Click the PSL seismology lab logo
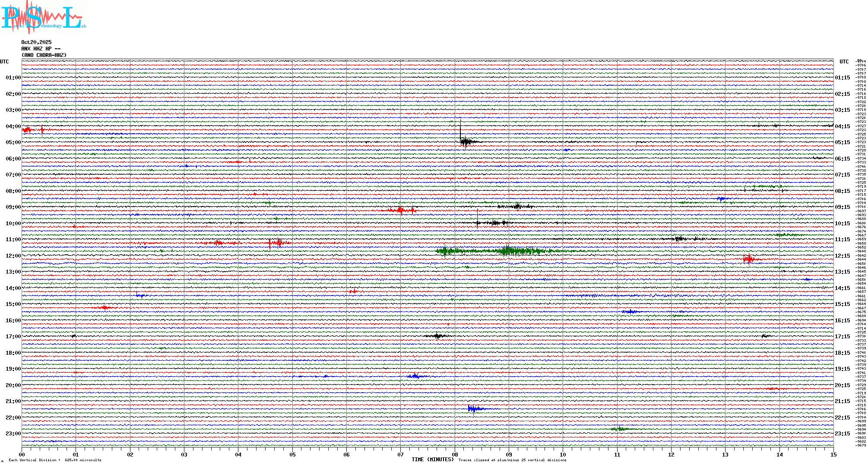This screenshot has width=868, height=466. click(43, 17)
